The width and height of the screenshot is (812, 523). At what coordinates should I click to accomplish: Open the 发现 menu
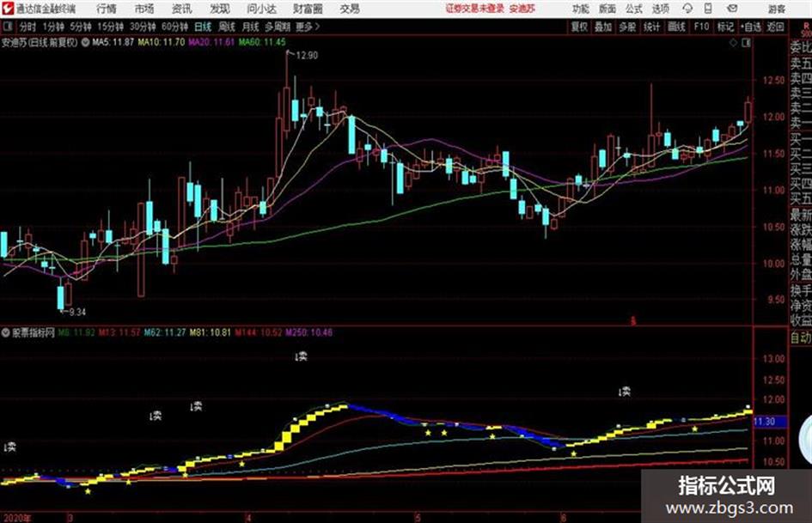[220, 9]
